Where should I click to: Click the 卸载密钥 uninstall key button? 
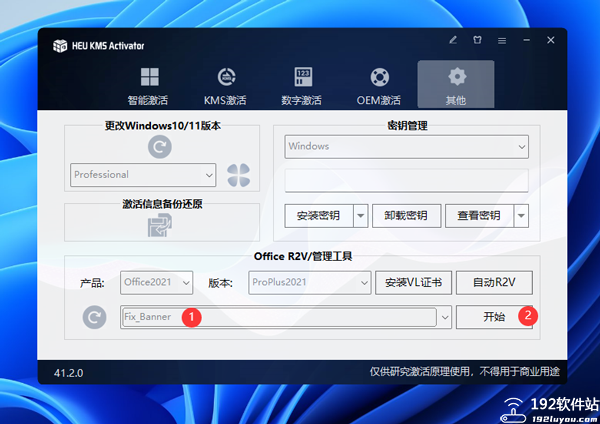(406, 215)
